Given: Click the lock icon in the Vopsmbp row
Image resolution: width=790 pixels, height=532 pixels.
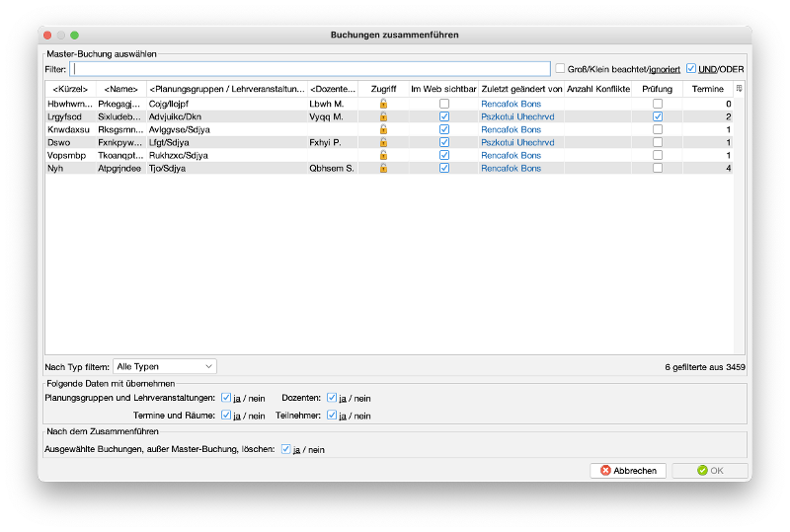Looking at the screenshot, I should (x=383, y=155).
